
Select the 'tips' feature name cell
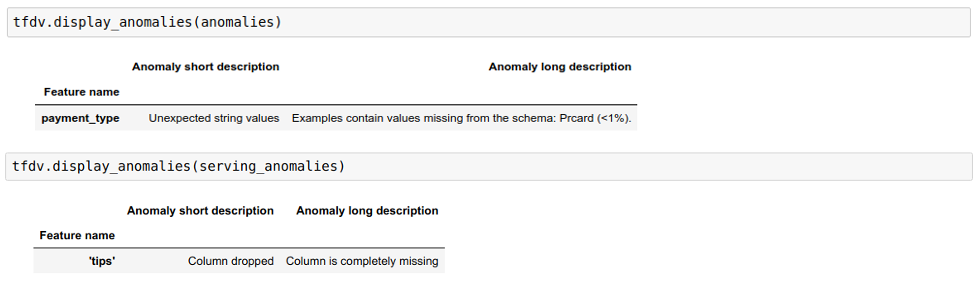pyautogui.click(x=102, y=261)
